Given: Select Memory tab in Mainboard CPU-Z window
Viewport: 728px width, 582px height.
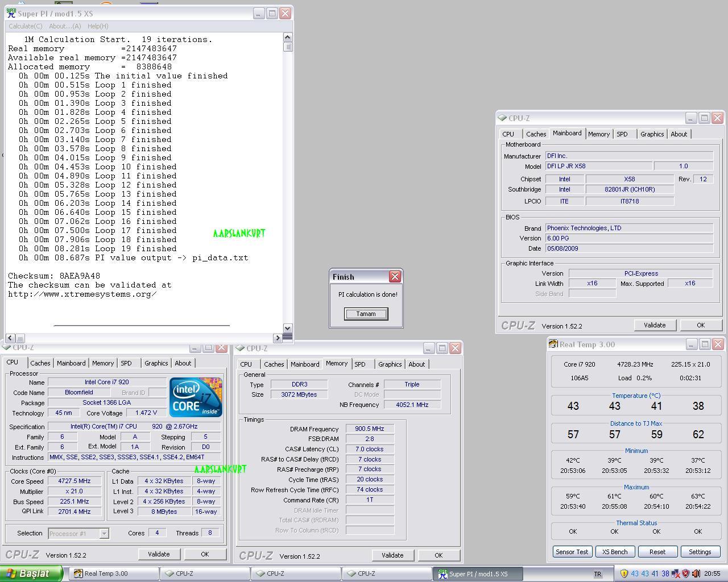Looking at the screenshot, I should pos(599,134).
